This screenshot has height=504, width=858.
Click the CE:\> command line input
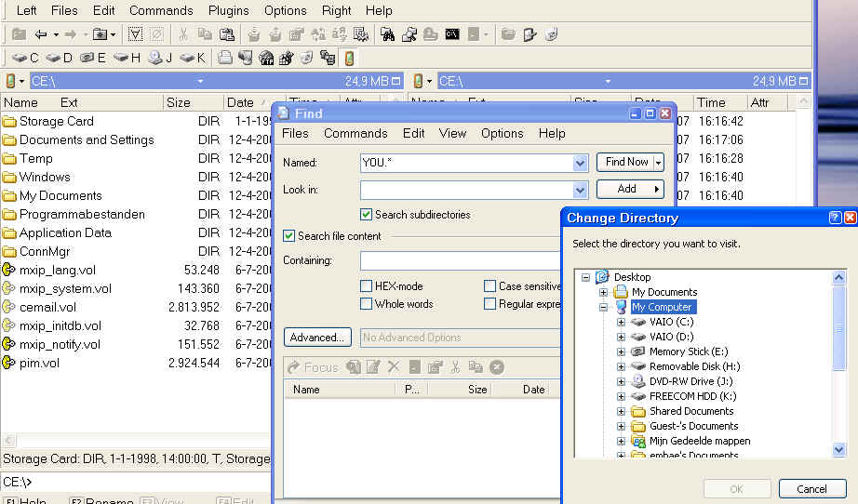click(136, 482)
